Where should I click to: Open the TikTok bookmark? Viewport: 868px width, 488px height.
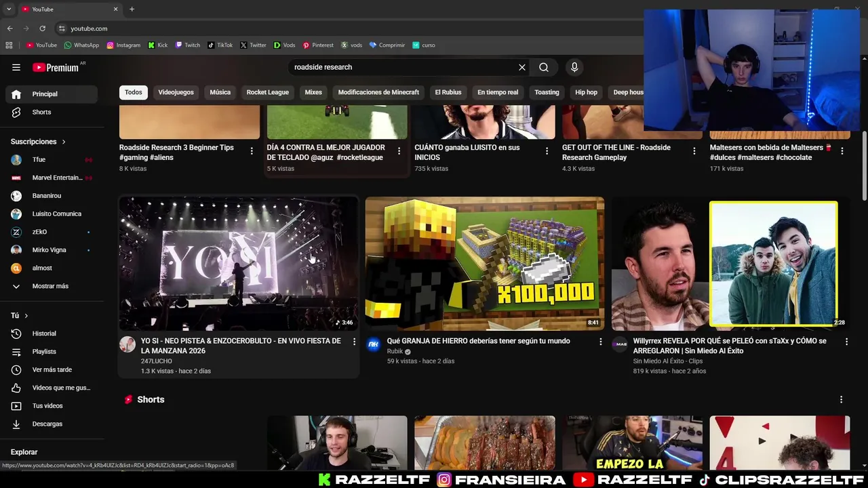point(220,45)
